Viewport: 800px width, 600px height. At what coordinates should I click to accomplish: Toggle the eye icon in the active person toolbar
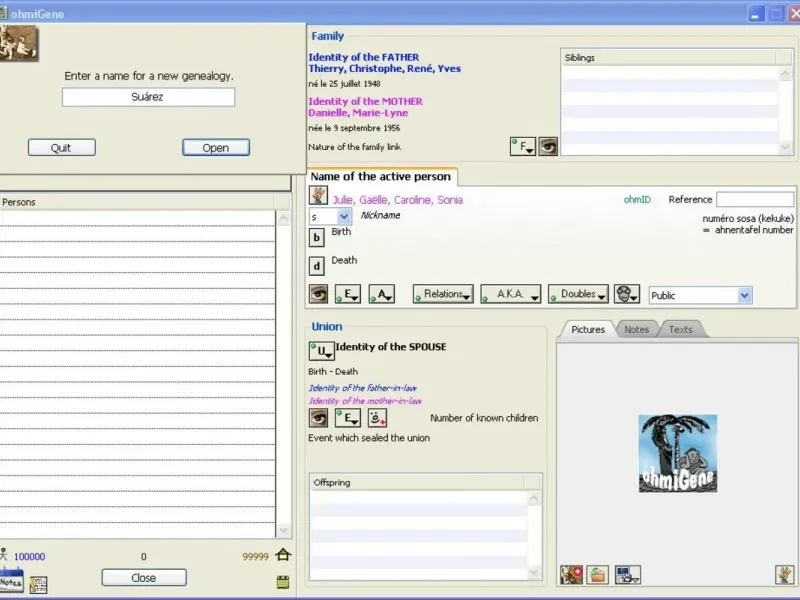318,294
